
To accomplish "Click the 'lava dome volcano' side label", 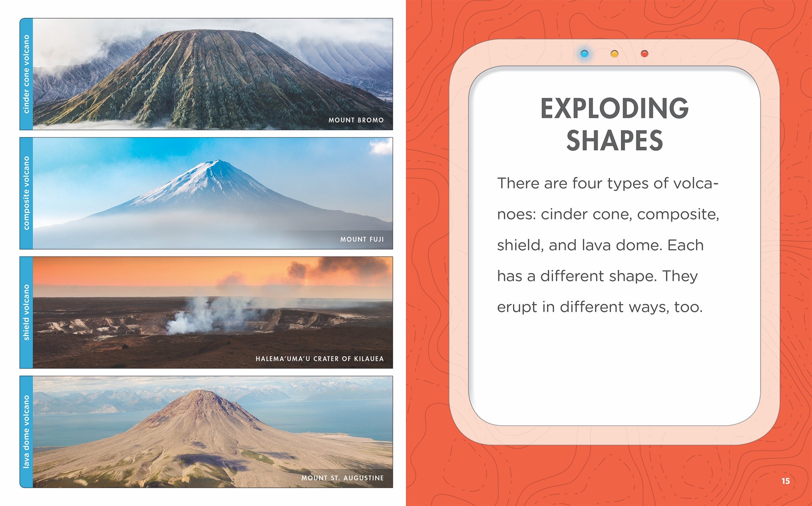I will (x=27, y=432).
